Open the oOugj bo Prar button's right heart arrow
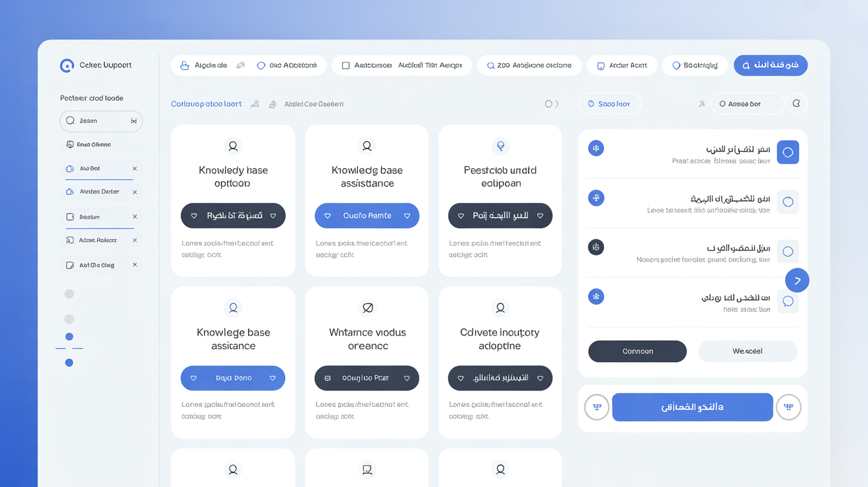The height and width of the screenshot is (487, 868). point(407,378)
